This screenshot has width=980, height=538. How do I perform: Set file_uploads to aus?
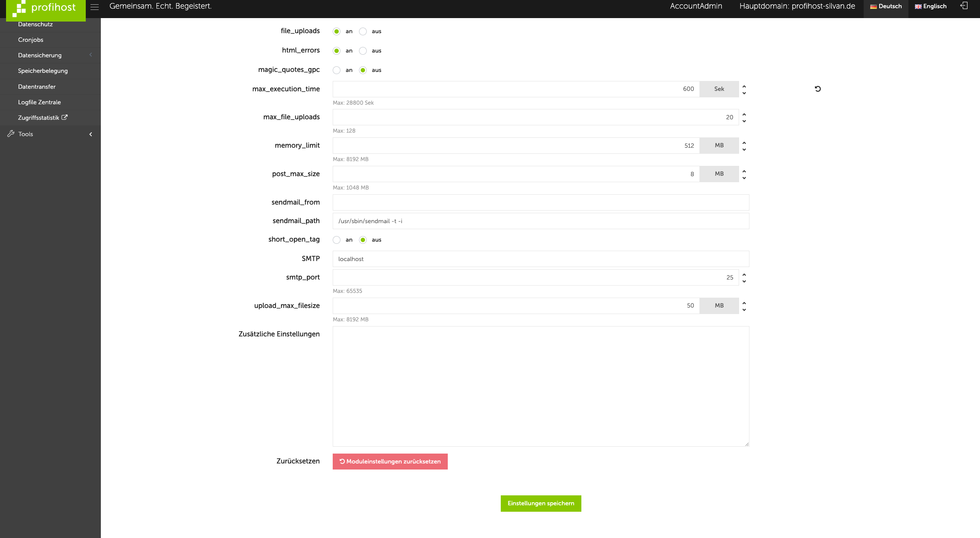(363, 31)
